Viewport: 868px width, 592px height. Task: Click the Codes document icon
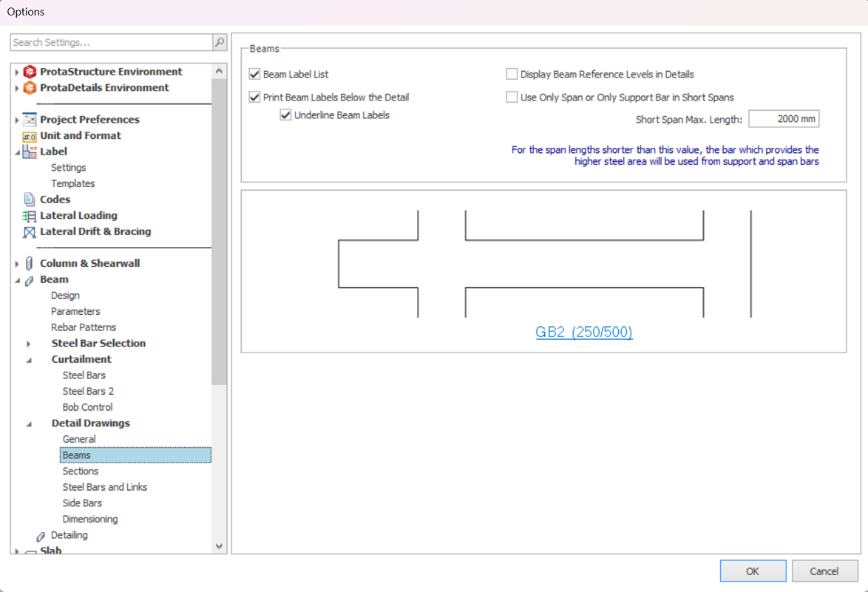(x=30, y=200)
